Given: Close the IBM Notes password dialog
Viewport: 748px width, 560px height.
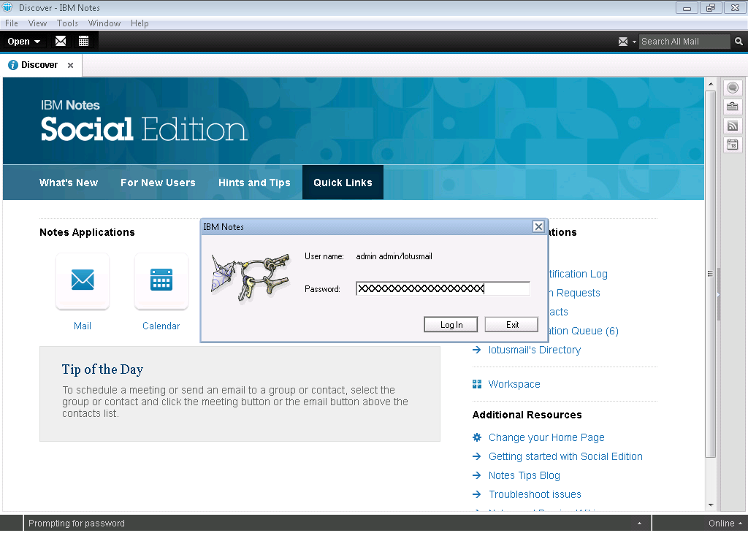Looking at the screenshot, I should (538, 226).
